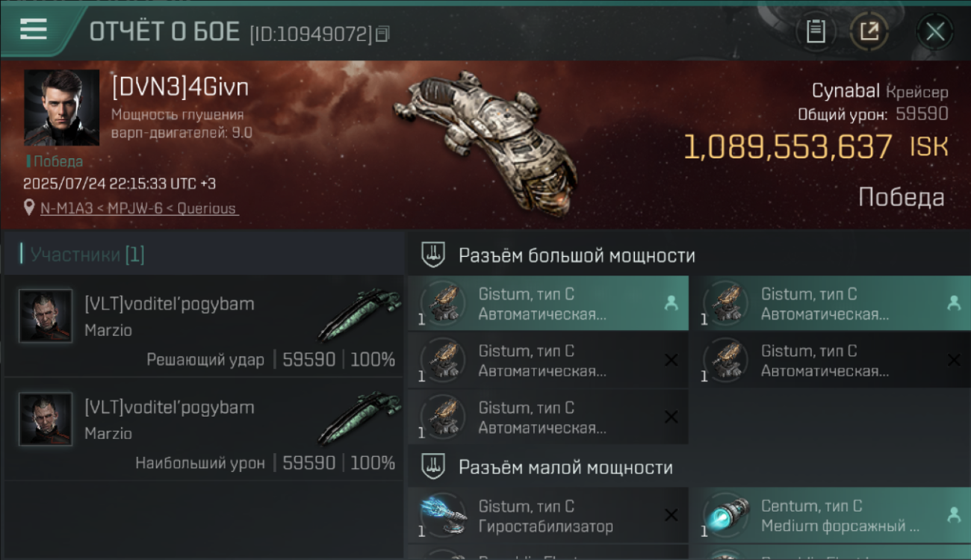Click the X marker on the bottom-left Gistum autocannon

671,417
